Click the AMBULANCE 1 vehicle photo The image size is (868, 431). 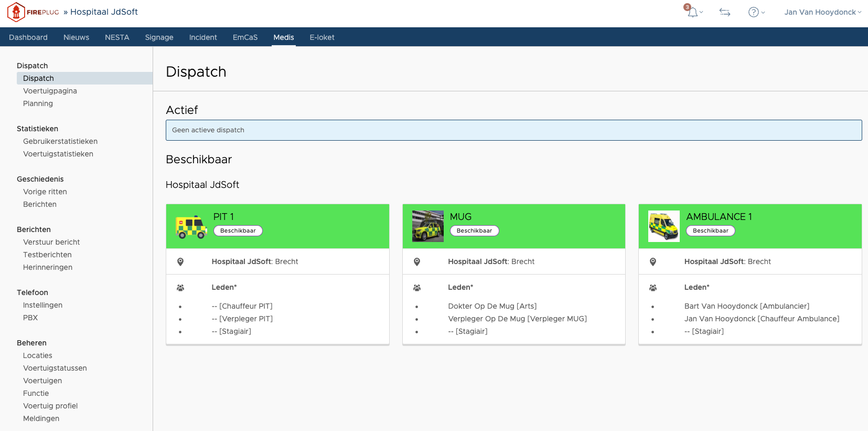(663, 226)
